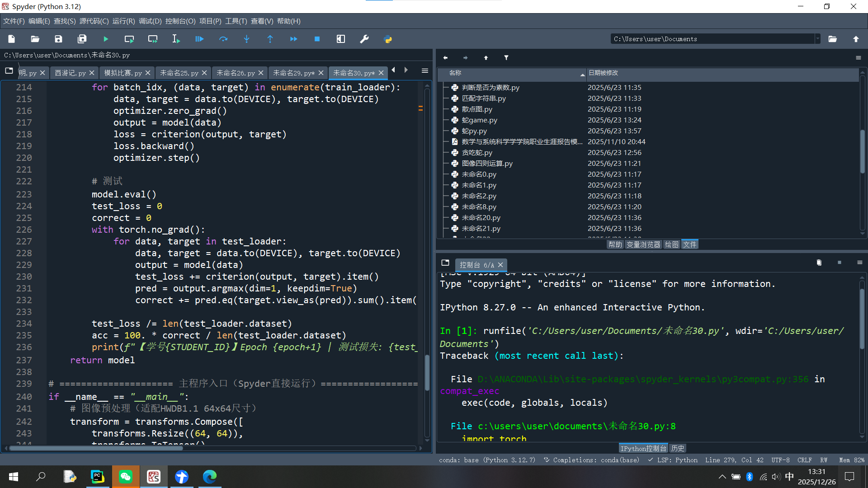Click the blue Stop debugging square

coord(317,39)
